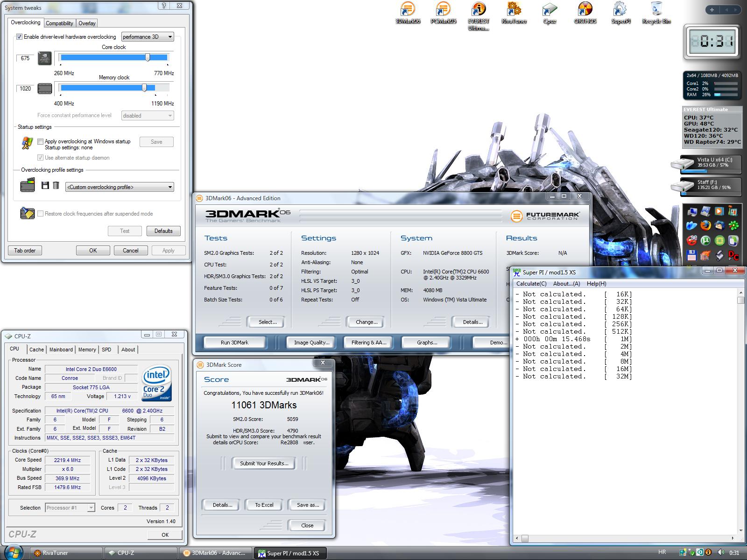This screenshot has width=747, height=560.
Task: Click the To Excel button
Action: coord(264,505)
